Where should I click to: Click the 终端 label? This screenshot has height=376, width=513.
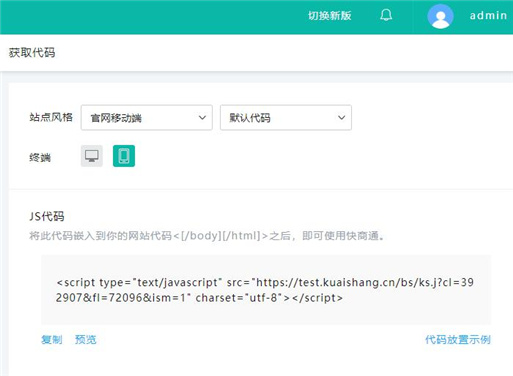40,157
